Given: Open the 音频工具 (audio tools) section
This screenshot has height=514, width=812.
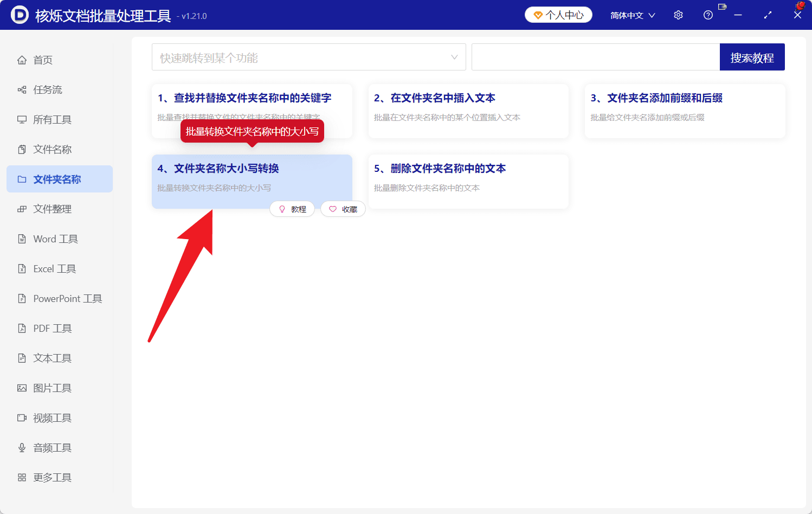Looking at the screenshot, I should (53, 447).
